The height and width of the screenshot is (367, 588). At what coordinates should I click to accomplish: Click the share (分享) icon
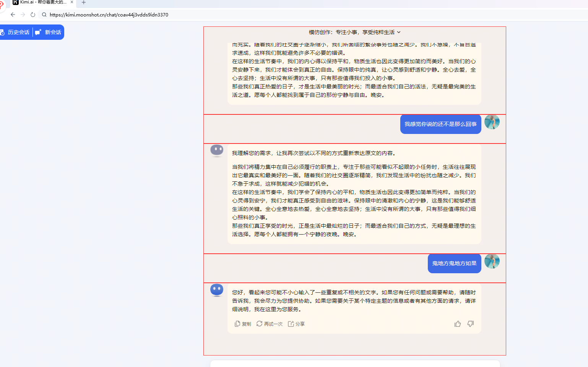(291, 324)
